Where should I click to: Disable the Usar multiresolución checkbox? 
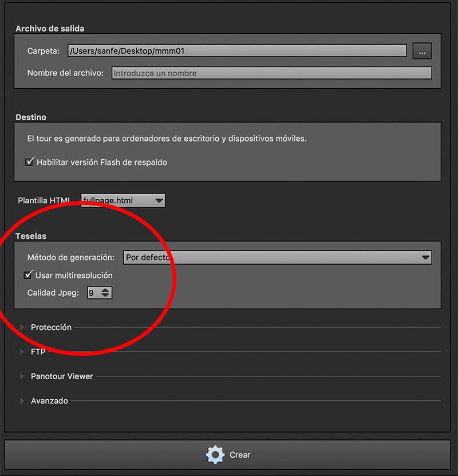click(x=29, y=275)
